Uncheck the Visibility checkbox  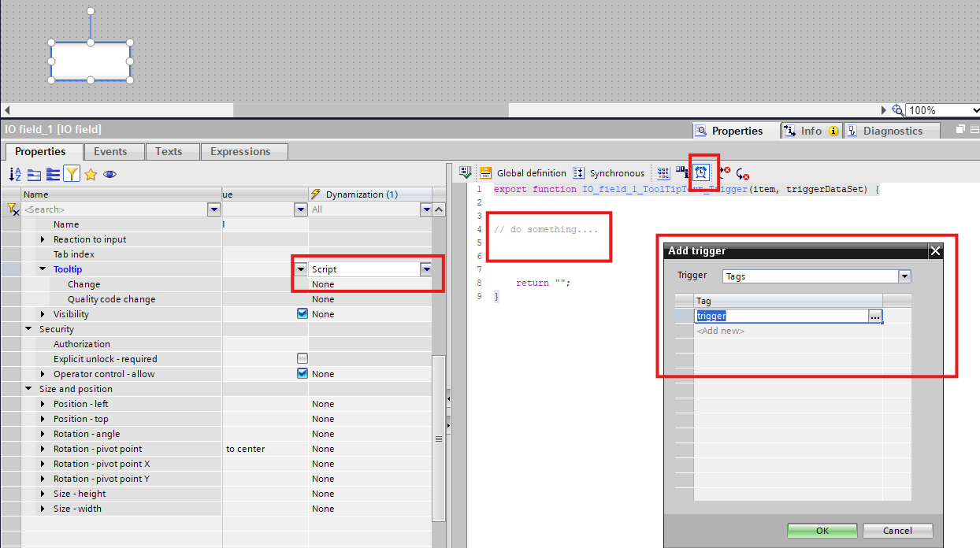click(302, 313)
